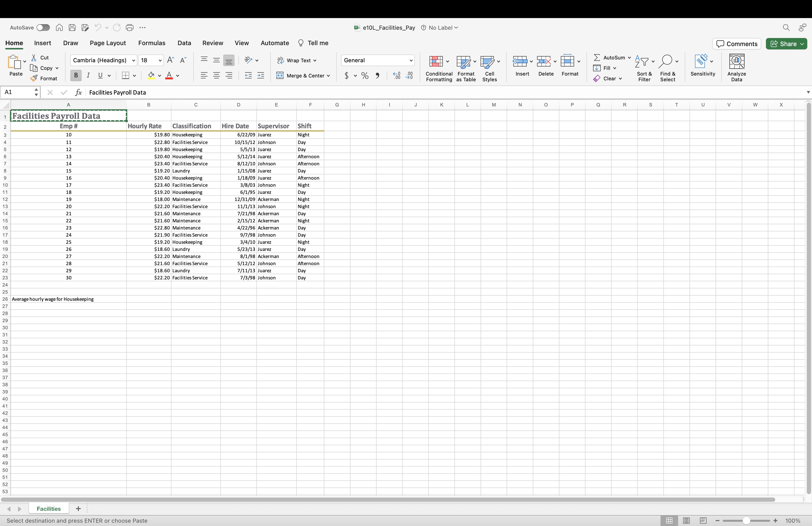
Task: Open the General number format dropdown
Action: pyautogui.click(x=411, y=60)
